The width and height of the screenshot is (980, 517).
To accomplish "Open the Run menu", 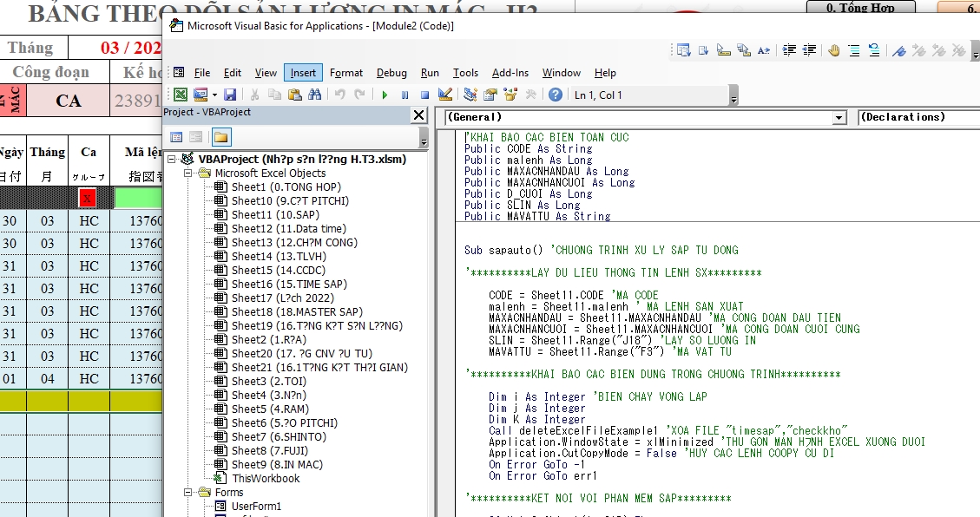I will tap(430, 73).
